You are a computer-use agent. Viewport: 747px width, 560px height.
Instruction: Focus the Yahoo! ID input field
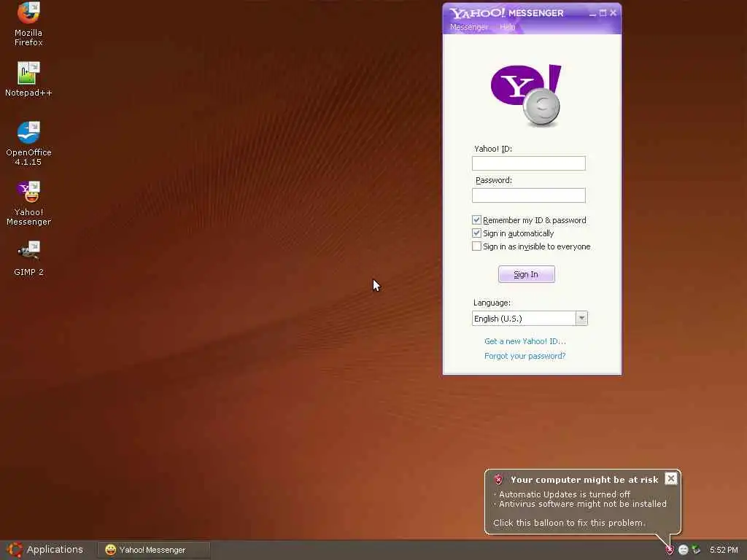(528, 163)
